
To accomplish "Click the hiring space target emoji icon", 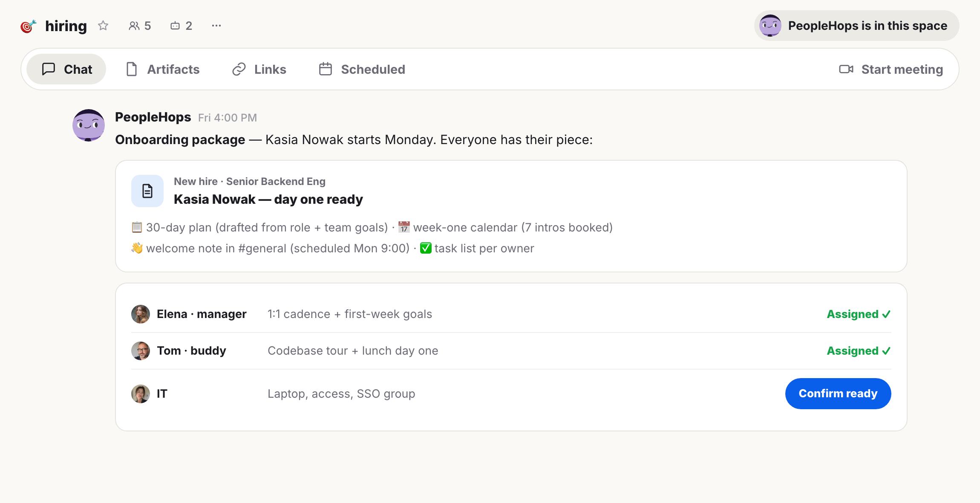I will tap(28, 26).
